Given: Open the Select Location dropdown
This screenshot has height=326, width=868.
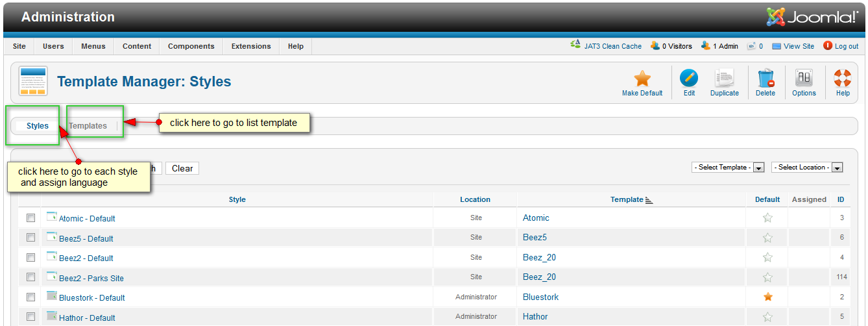Looking at the screenshot, I should (x=807, y=168).
